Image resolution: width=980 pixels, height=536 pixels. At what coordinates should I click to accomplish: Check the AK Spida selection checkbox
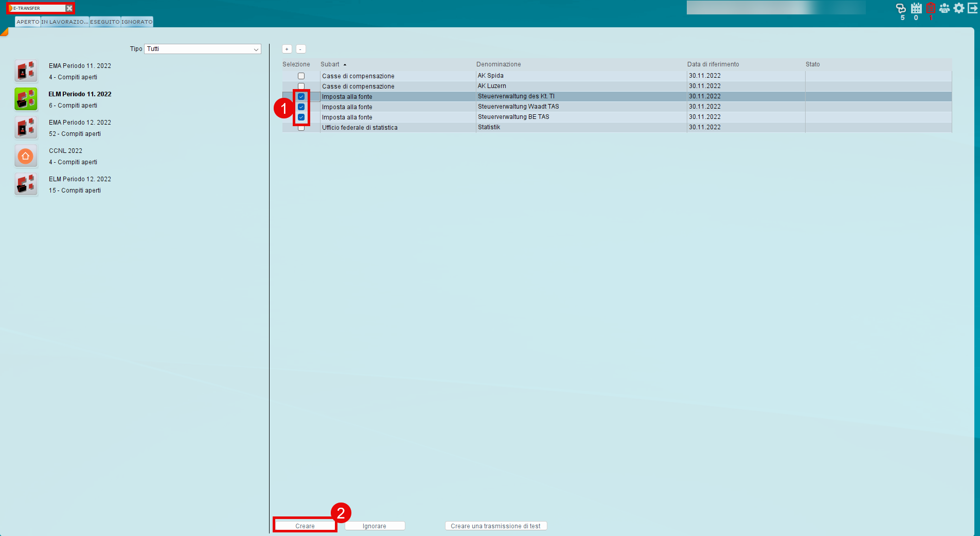pyautogui.click(x=301, y=76)
